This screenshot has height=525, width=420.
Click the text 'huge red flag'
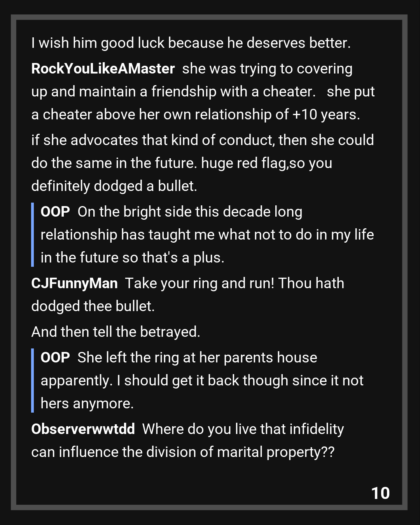[244, 163]
